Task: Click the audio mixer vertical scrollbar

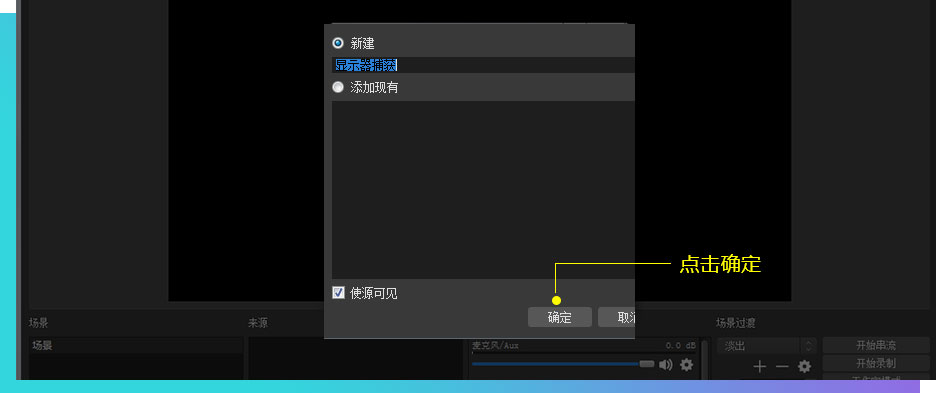Action: tap(705, 359)
